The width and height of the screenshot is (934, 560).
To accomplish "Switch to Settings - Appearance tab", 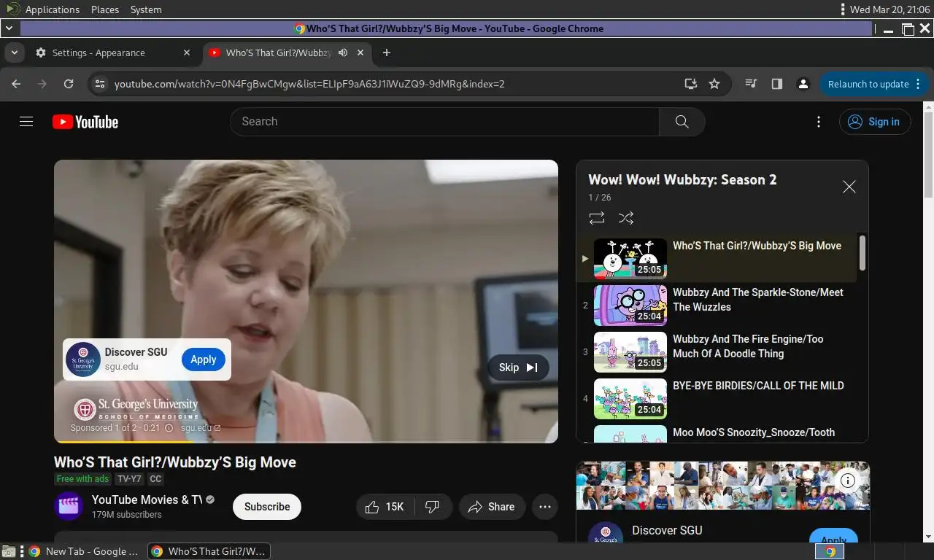I will (x=113, y=52).
